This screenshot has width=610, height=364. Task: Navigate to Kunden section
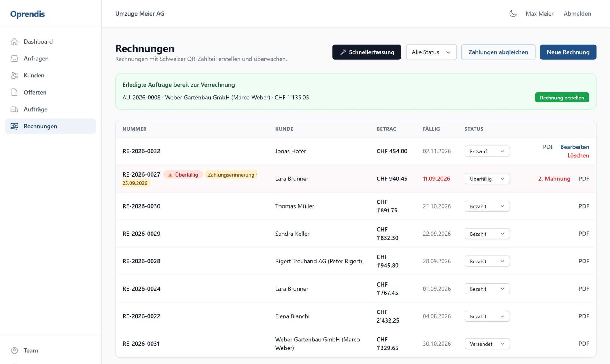click(51, 75)
